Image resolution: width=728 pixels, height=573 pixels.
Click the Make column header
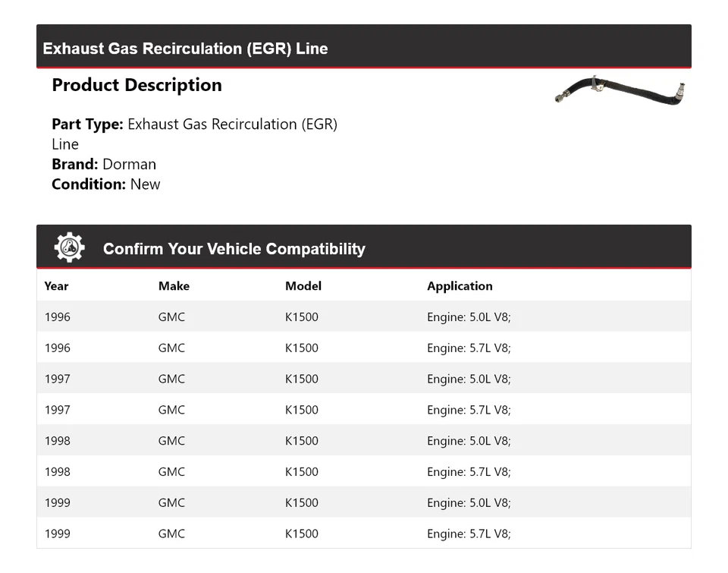click(x=174, y=286)
